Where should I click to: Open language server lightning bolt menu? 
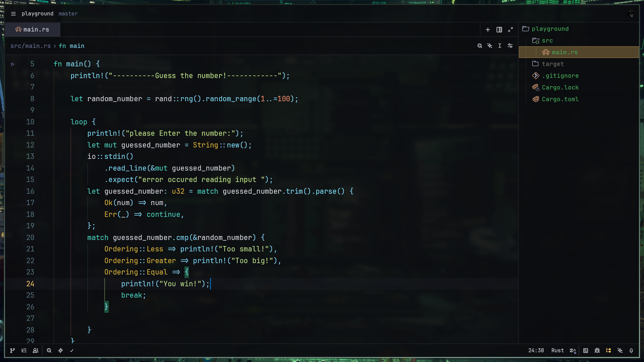[60, 351]
